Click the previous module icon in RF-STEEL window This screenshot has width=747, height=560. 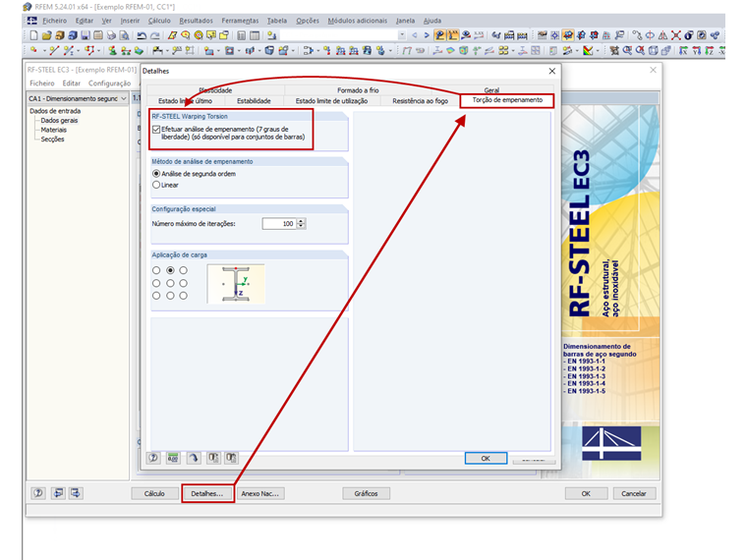tap(58, 493)
